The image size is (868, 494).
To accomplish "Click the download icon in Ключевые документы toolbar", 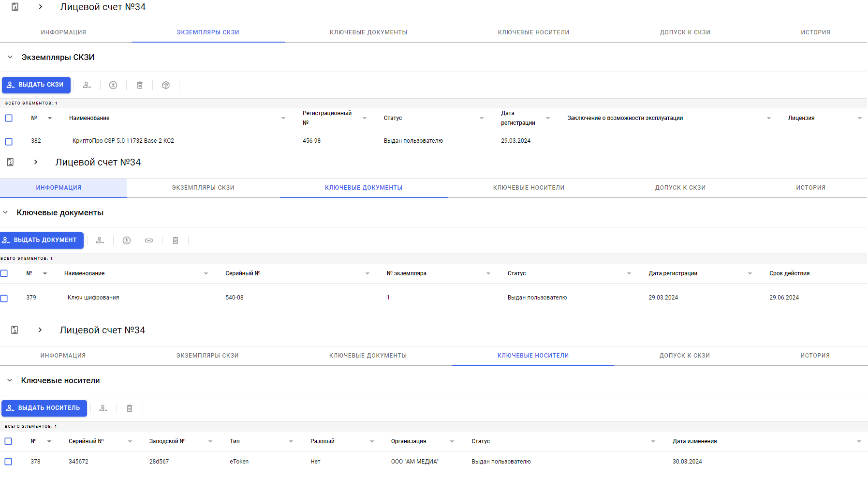I will (127, 240).
